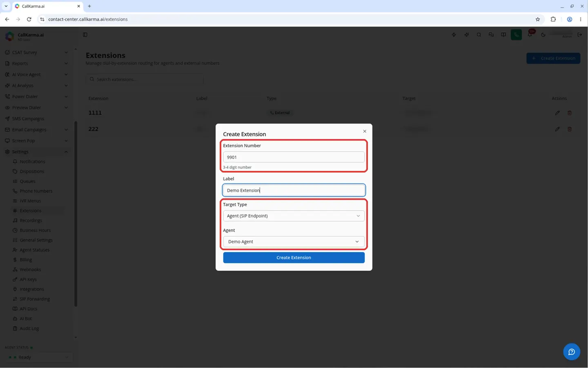
Task: Expand the AI Voice Agent menu
Action: point(36,74)
